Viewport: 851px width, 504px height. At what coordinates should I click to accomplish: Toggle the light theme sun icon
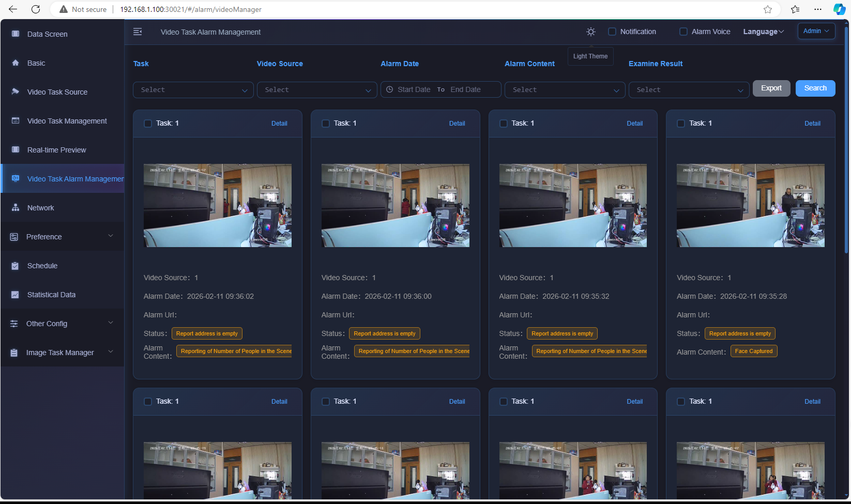[591, 32]
